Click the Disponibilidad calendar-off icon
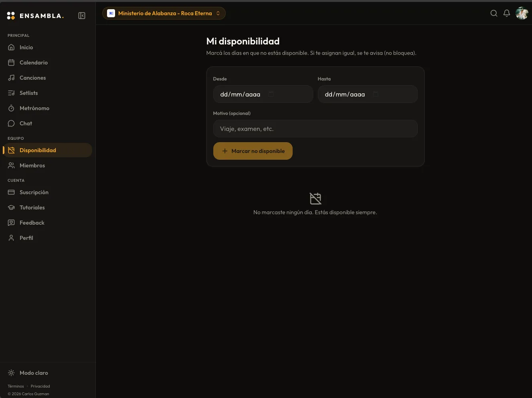The width and height of the screenshot is (532, 398). click(x=11, y=150)
